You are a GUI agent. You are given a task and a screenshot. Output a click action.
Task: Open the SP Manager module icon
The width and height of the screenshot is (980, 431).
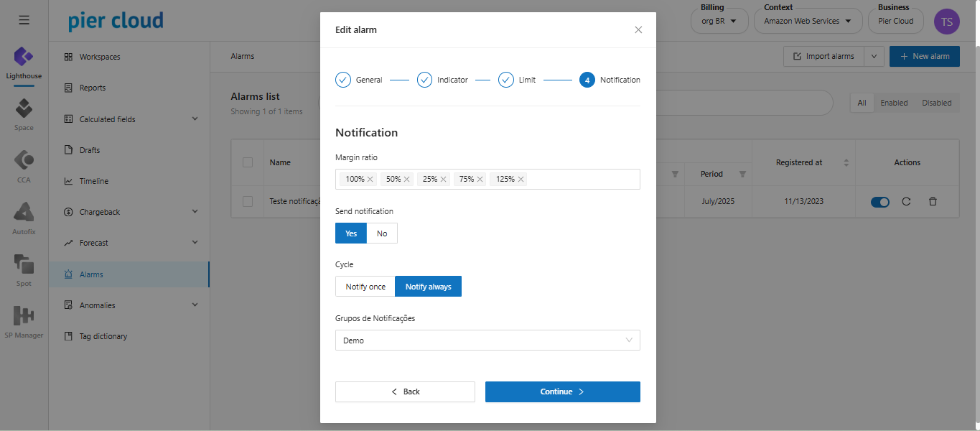24,317
